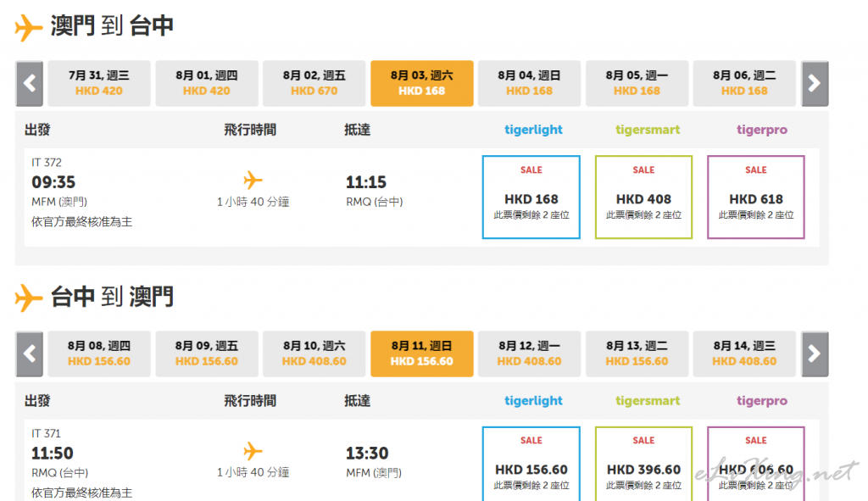Select the 8月 01, 週四 HKD 420 date tab
Screen dimensions: 868x501
[x=207, y=84]
